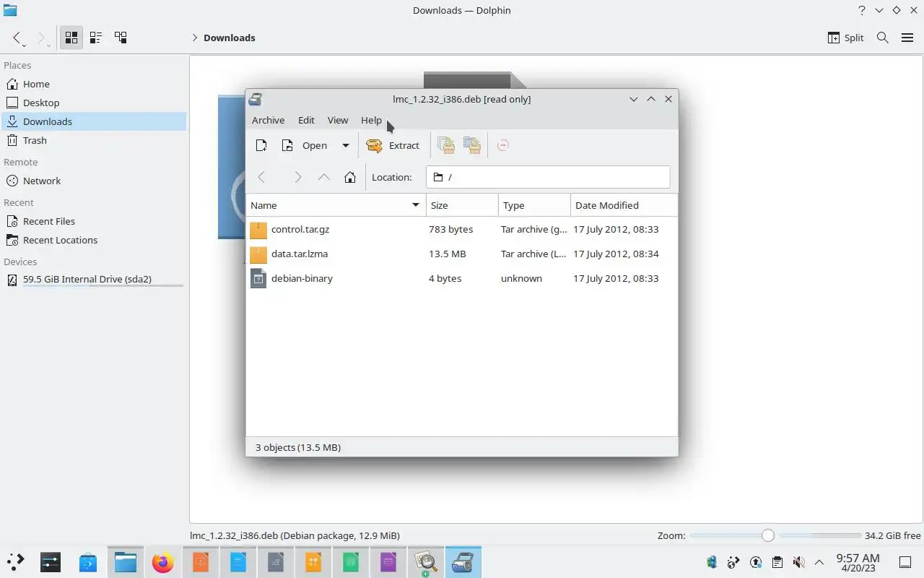Sort by Date Modified column header
The image size is (924, 578).
coord(624,205)
